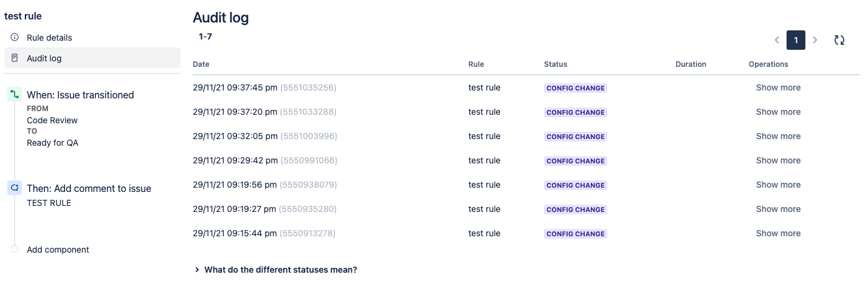The image size is (868, 297).
Task: Open Rule details in sidebar
Action: pos(92,38)
